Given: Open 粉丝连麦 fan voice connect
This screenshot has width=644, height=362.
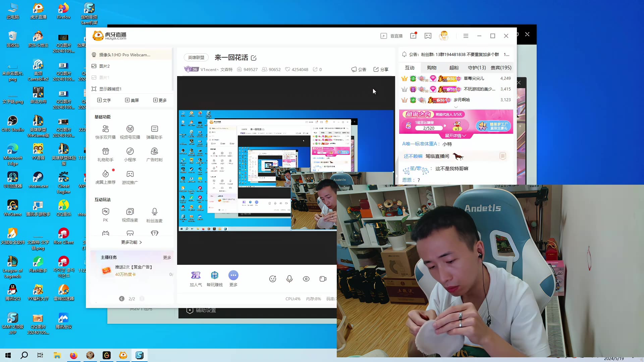Looking at the screenshot, I should coord(154,214).
